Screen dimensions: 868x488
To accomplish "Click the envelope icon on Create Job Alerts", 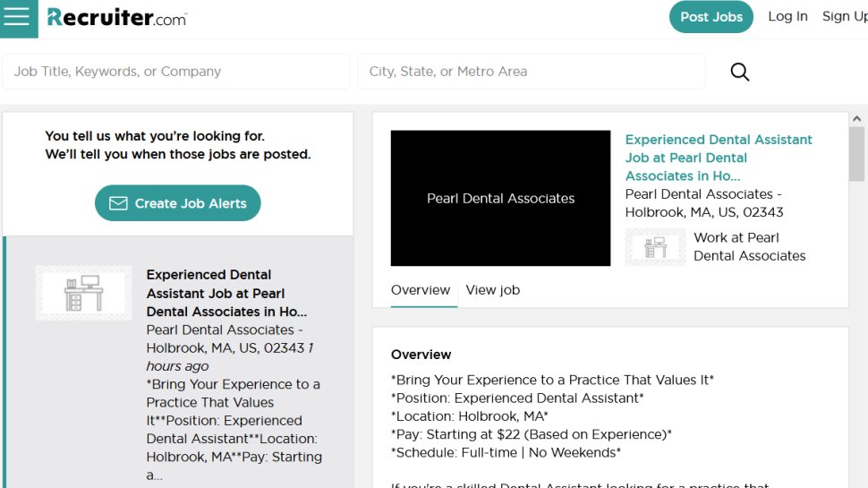I will pyautogui.click(x=118, y=203).
